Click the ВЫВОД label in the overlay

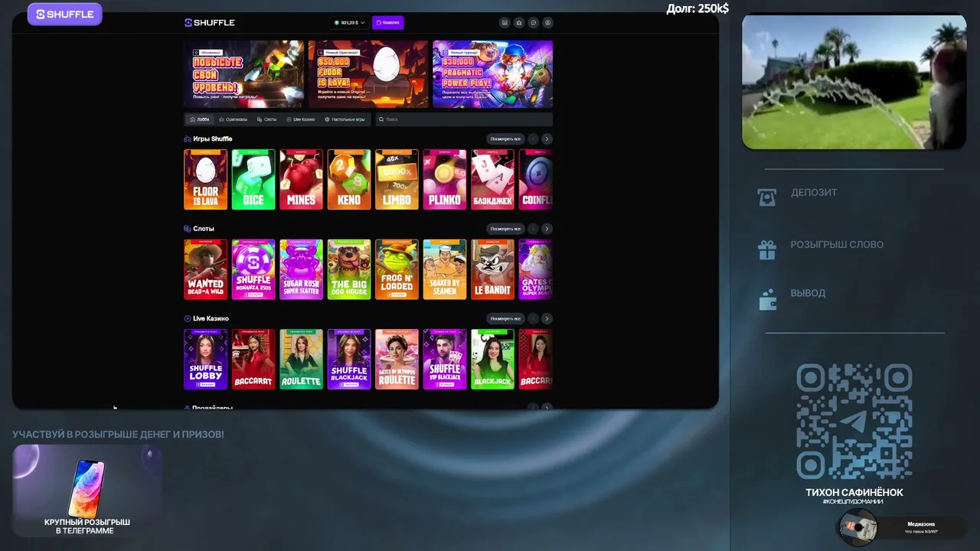(x=808, y=293)
